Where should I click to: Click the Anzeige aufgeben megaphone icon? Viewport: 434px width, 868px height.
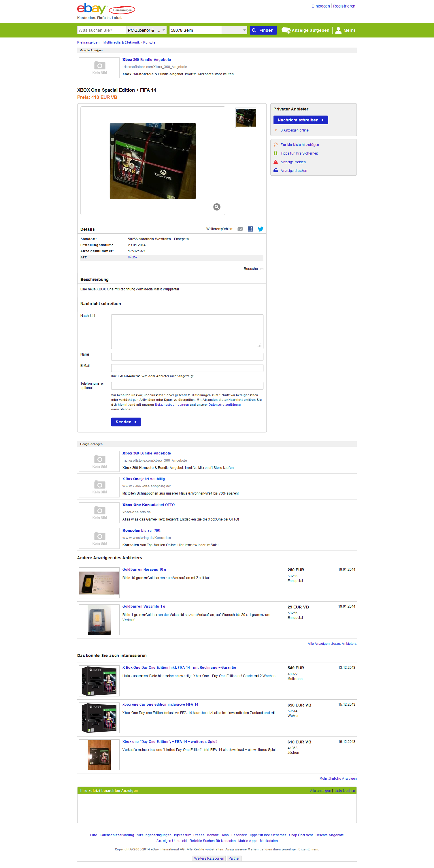coord(286,30)
